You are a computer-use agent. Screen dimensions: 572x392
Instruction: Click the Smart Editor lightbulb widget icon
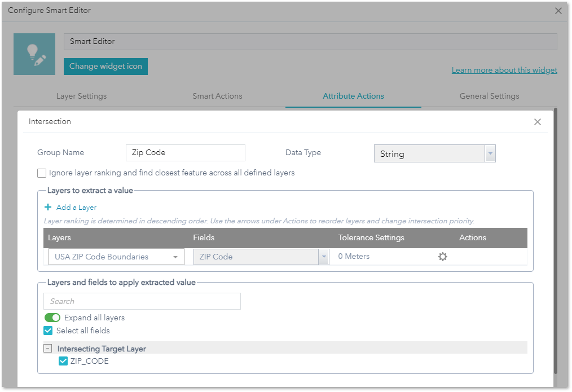[34, 54]
